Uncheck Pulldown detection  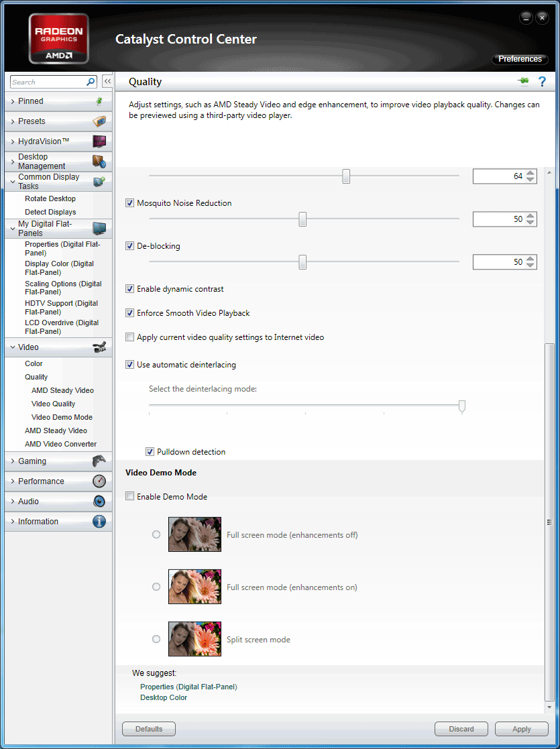tap(150, 451)
